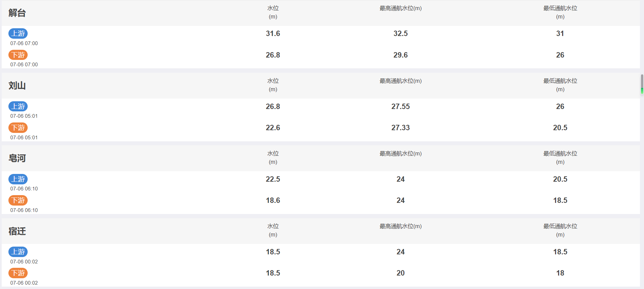
Task: Click 刘山 downstream timestamp 07-06 05:01
Action: tap(24, 138)
